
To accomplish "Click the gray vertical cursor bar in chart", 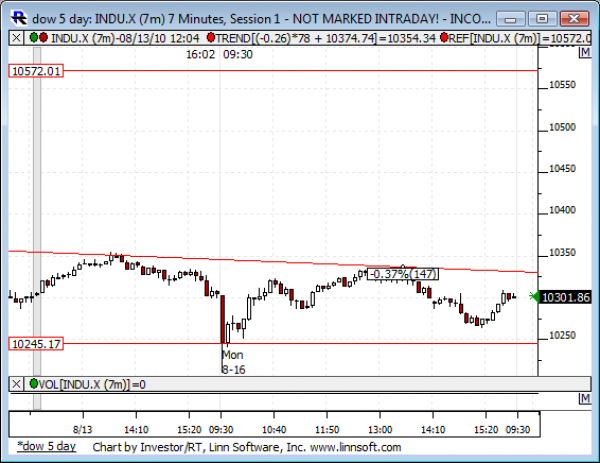I will 37,210.
